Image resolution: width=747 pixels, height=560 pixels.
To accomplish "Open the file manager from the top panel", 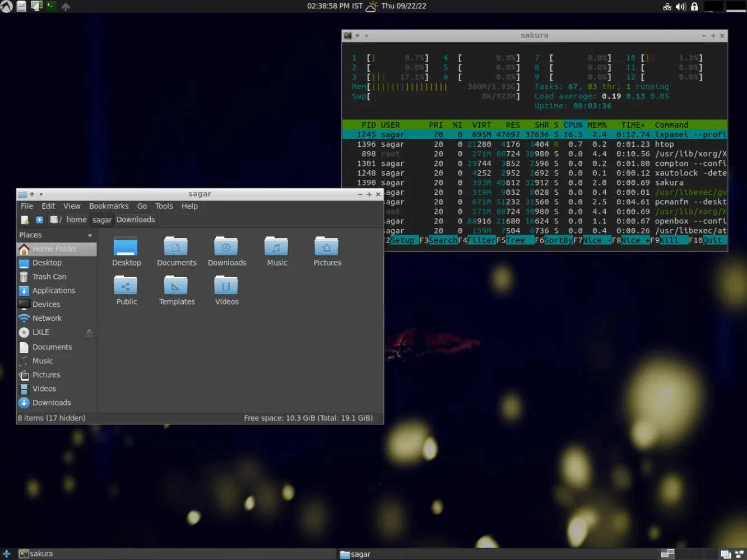I will [21, 6].
